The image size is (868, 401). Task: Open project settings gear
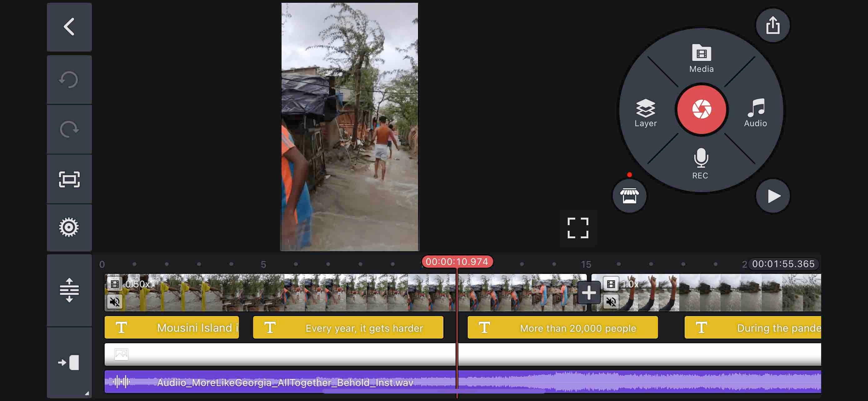(69, 227)
